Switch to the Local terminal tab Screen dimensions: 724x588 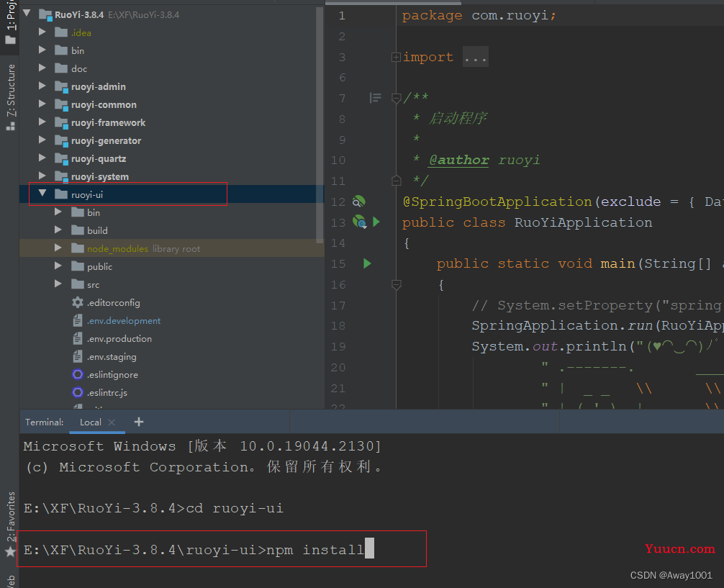pos(91,422)
